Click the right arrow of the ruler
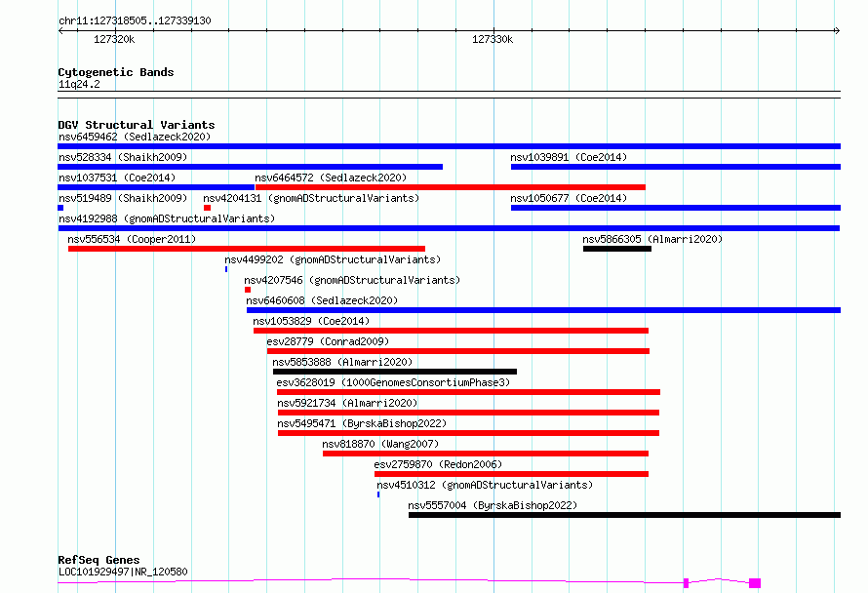 point(837,30)
